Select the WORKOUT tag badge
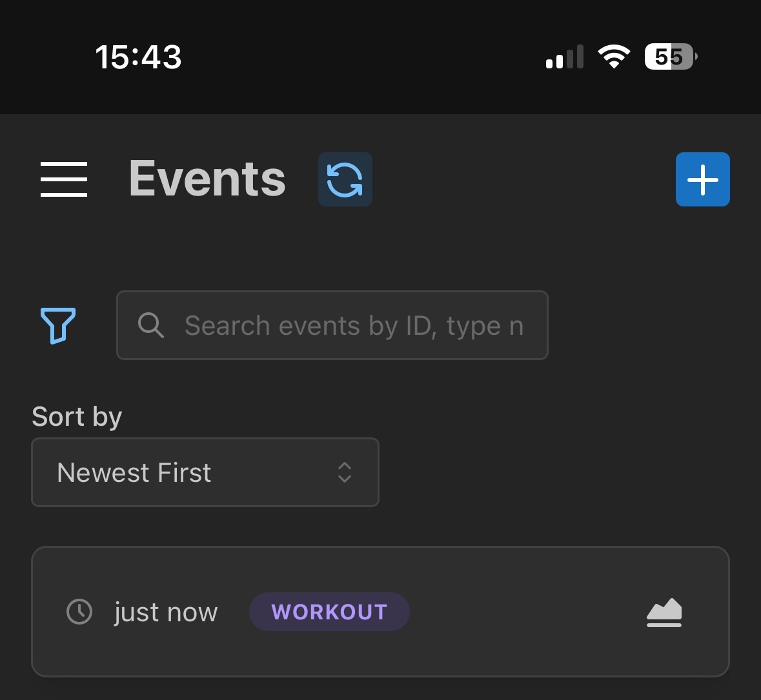761x700 pixels. (329, 611)
